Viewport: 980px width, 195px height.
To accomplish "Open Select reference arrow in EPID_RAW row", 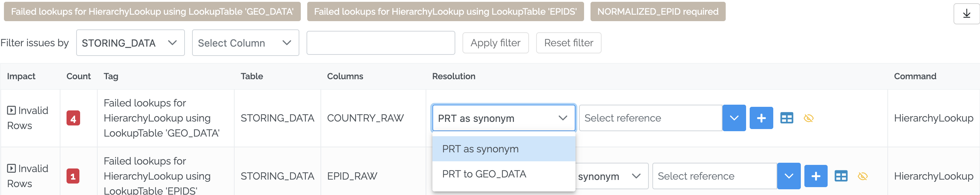I will pos(789,176).
